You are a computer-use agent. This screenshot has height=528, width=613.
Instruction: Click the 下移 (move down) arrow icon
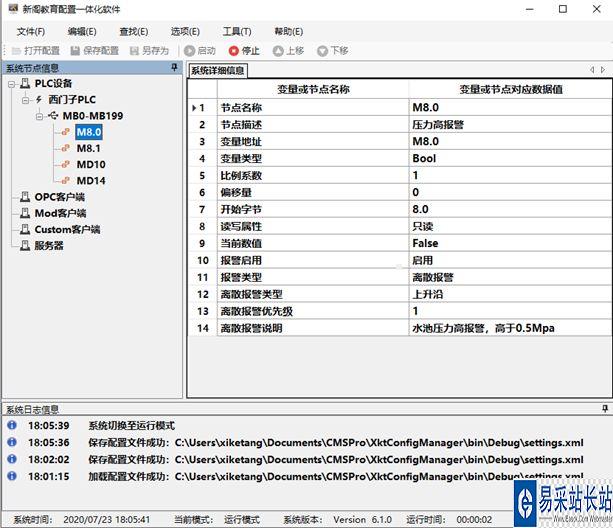coord(321,50)
